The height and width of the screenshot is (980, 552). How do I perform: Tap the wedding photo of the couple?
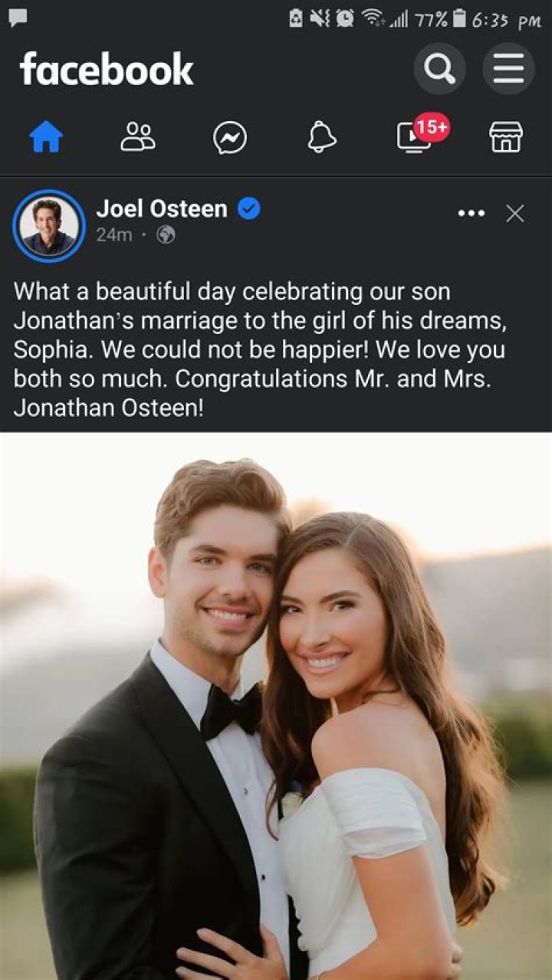[276, 705]
